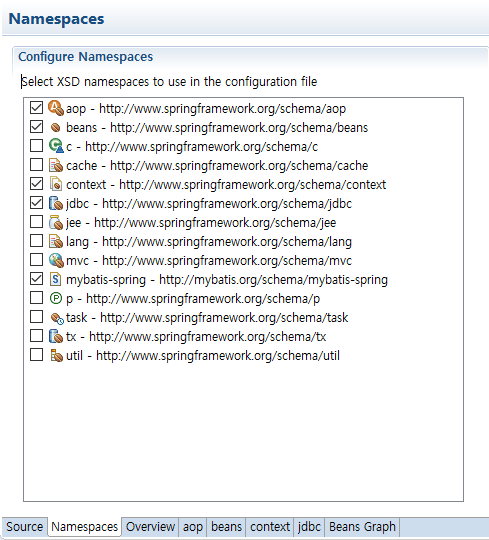Click the Configure Namespaces section header
The image size is (489, 540).
pos(85,56)
